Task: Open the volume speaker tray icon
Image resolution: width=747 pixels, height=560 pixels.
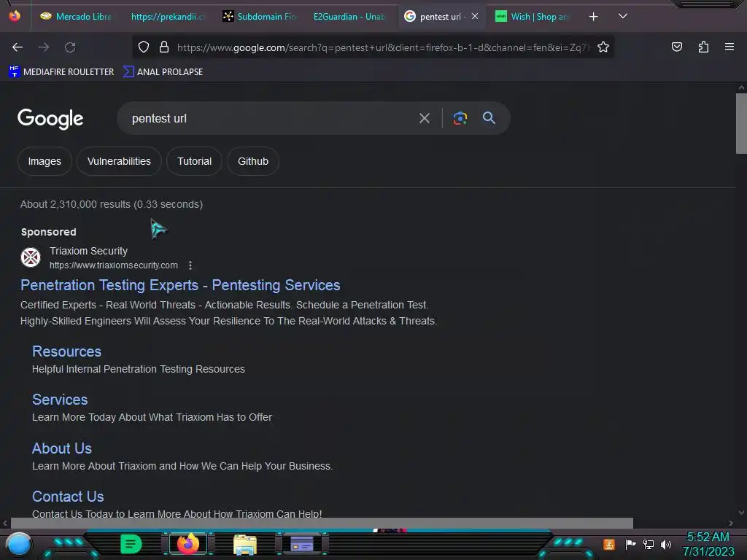Action: pos(666,544)
